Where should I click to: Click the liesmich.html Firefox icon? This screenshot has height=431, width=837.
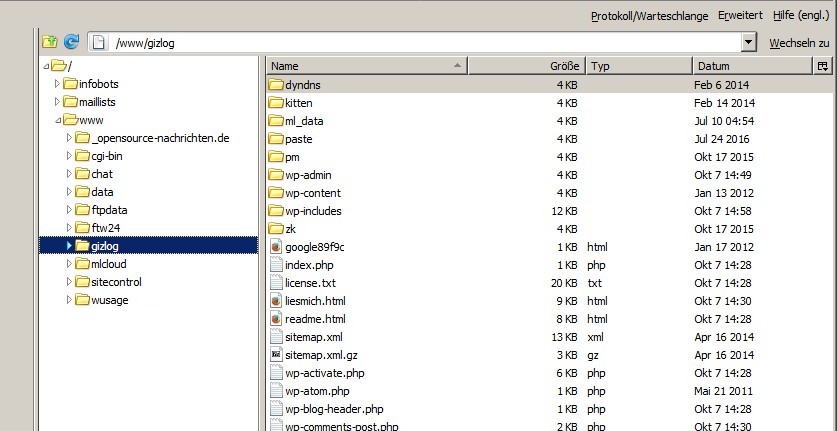pyautogui.click(x=275, y=301)
